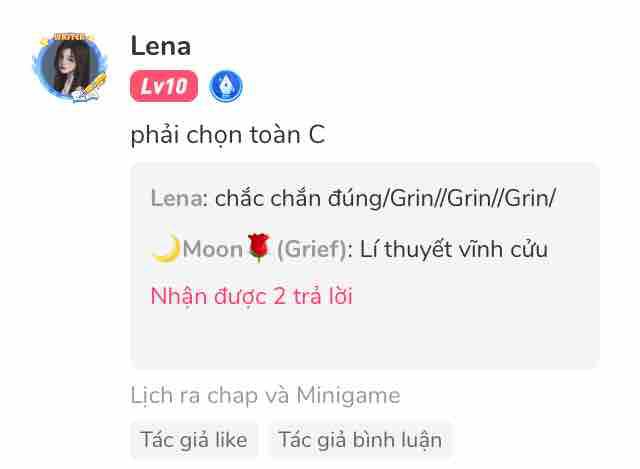Tap the Lv10 level badge
This screenshot has height=469, width=640.
(x=164, y=86)
